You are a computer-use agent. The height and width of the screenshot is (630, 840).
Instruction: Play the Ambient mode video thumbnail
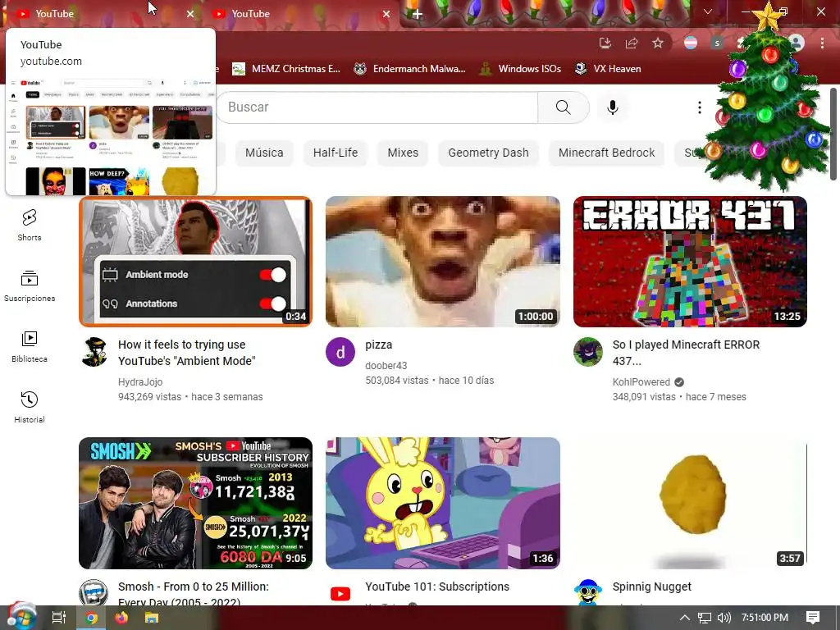coord(195,262)
